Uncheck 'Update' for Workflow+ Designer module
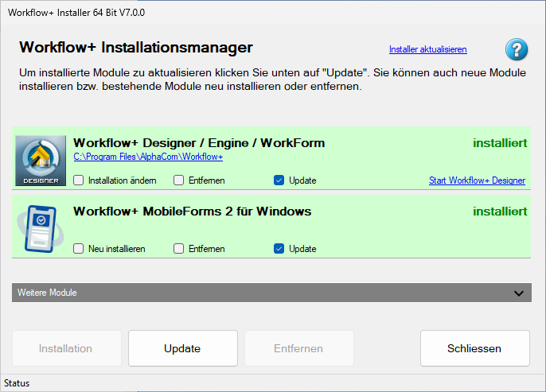Image resolution: width=546 pixels, height=392 pixels. pyautogui.click(x=279, y=180)
